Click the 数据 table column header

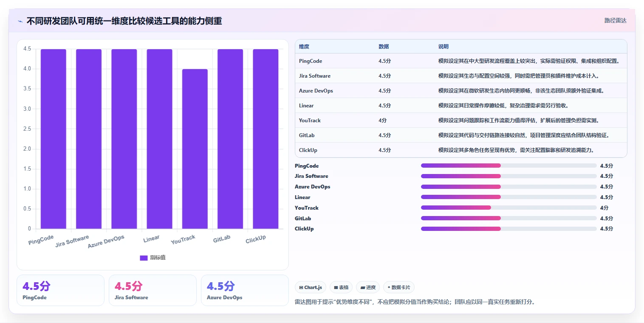(x=384, y=47)
